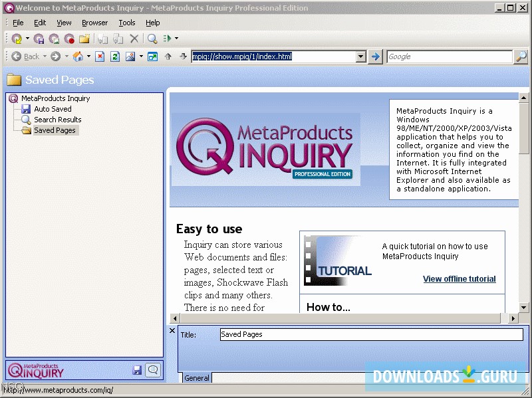Open the image icon's dropdown arrow
Image resolution: width=532 pixels, height=398 pixels.
point(141,56)
